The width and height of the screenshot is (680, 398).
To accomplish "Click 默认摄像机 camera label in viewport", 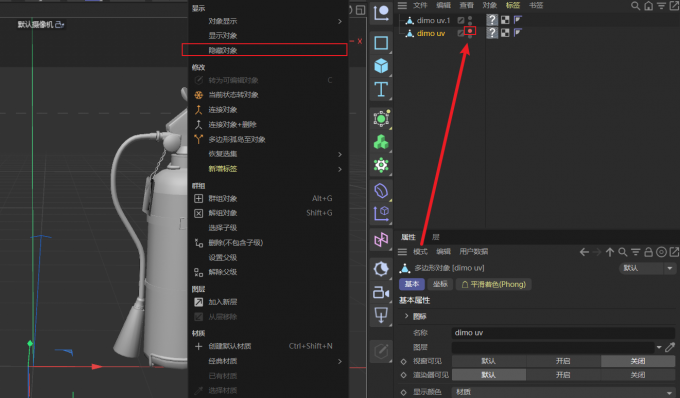I will coord(36,25).
